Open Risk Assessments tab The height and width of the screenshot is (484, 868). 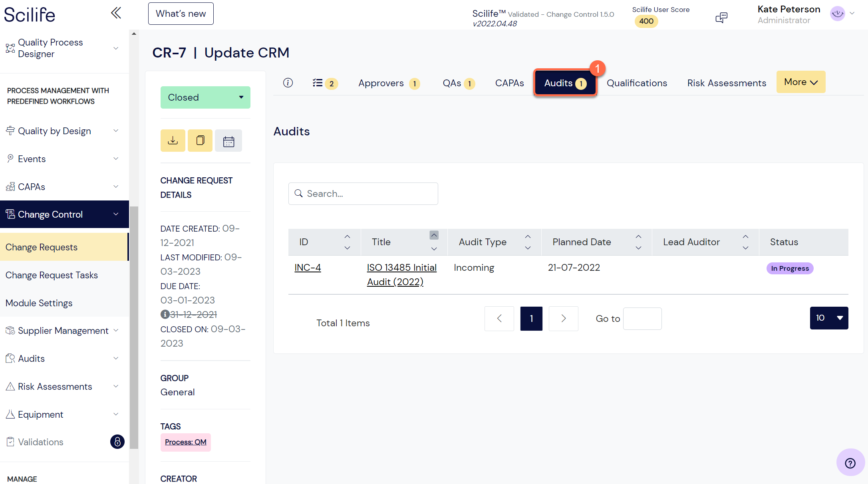point(727,83)
